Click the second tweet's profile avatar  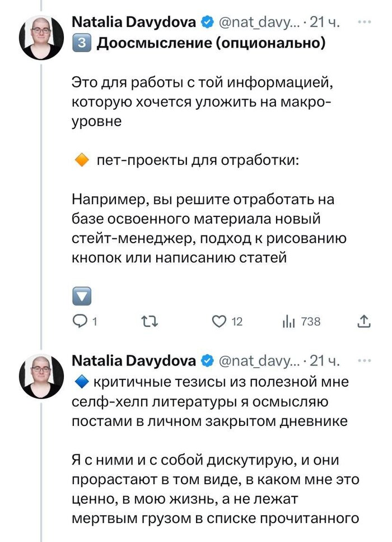(41, 376)
